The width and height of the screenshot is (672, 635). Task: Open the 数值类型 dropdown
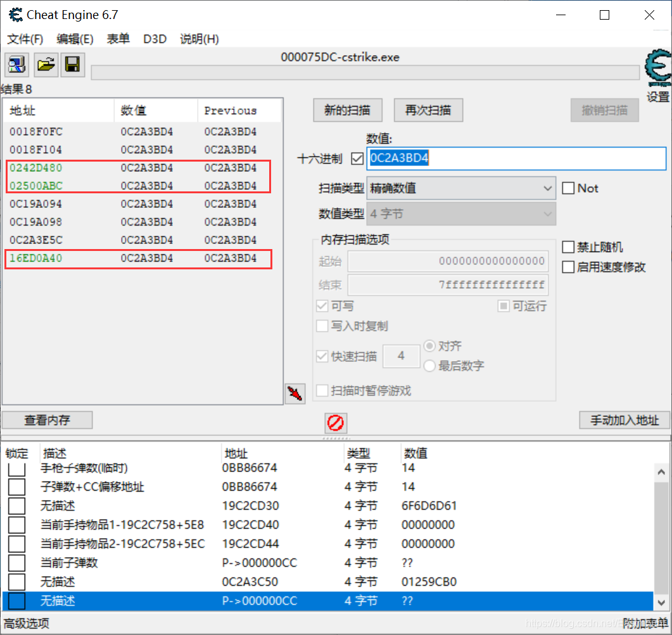pyautogui.click(x=461, y=214)
